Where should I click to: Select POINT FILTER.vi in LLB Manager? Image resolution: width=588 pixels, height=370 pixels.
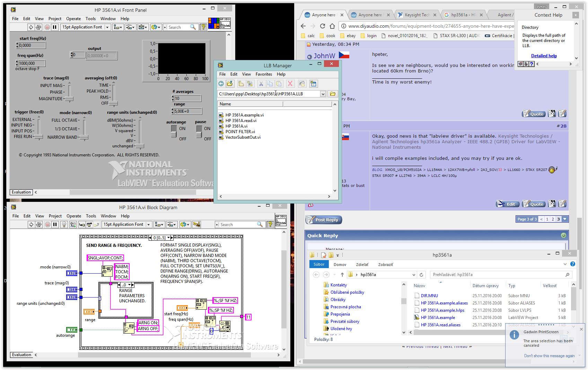tap(240, 132)
